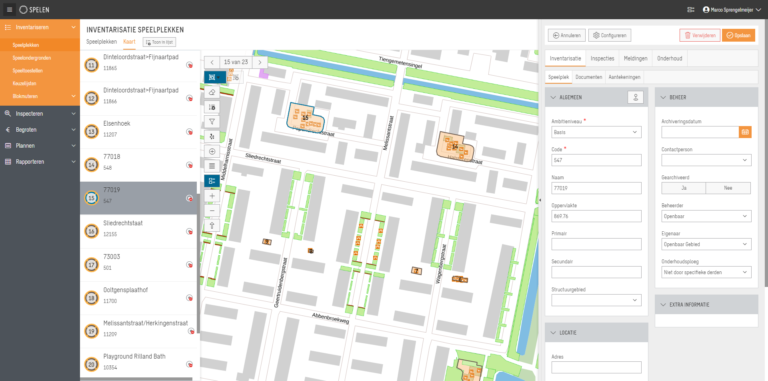The image size is (768, 381).
Task: Set Gearchiveerd to Nee
Action: (x=728, y=188)
